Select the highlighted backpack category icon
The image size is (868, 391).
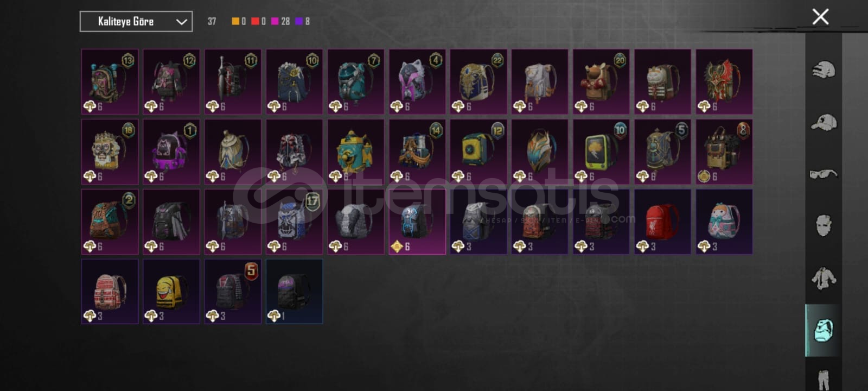pos(823,330)
